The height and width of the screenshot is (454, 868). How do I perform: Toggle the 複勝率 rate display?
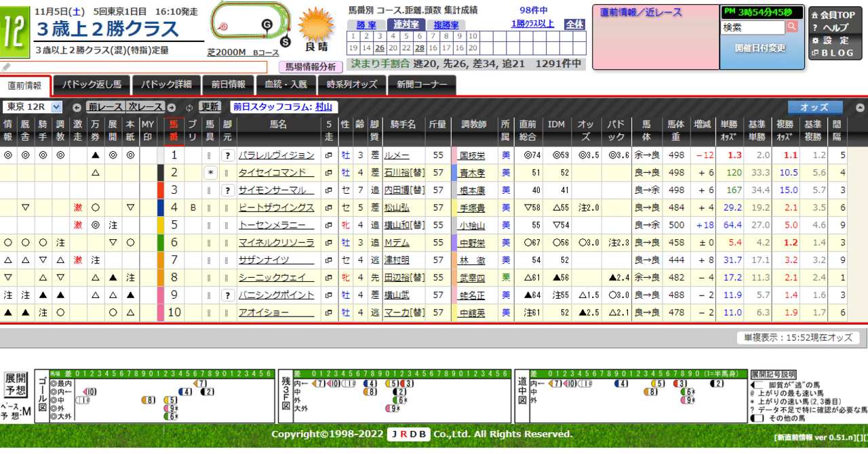(x=445, y=24)
